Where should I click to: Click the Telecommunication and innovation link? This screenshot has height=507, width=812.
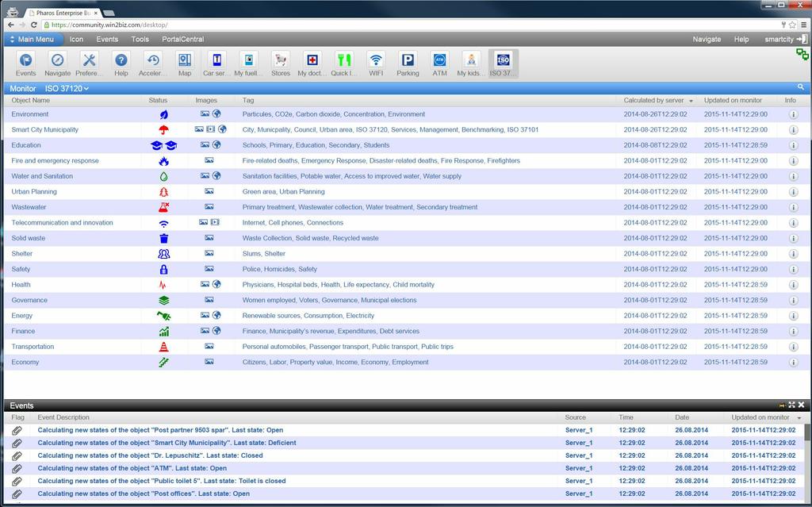62,223
